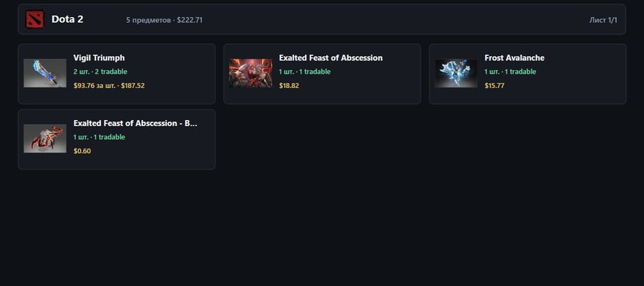Click the Dota 2 section heading
644x286 pixels.
[x=67, y=19]
